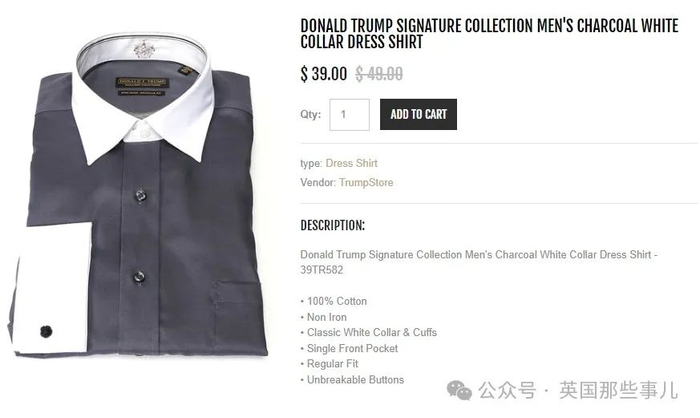Click the charcoal dress shirt product image
This screenshot has height=418, width=700.
138,195
